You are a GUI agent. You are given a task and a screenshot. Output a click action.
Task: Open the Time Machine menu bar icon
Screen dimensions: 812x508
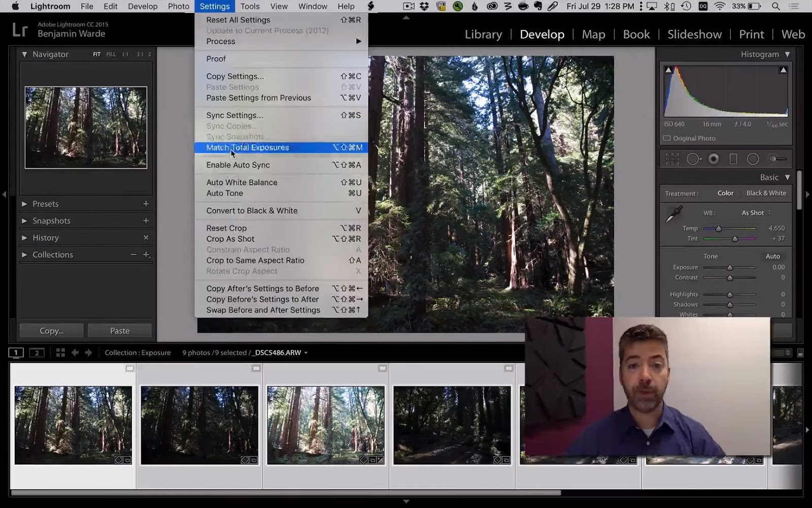coord(686,6)
